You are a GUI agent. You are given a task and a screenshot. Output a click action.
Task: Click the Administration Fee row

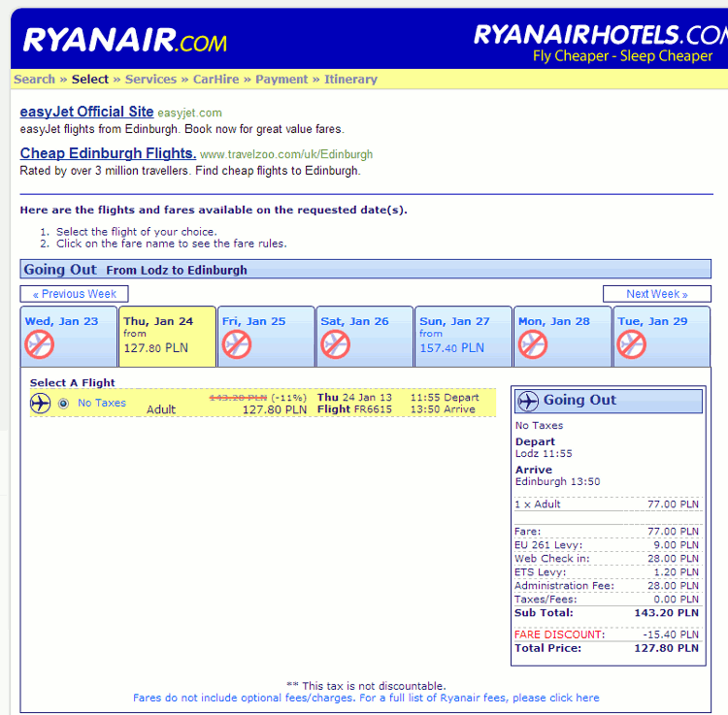pos(607,586)
